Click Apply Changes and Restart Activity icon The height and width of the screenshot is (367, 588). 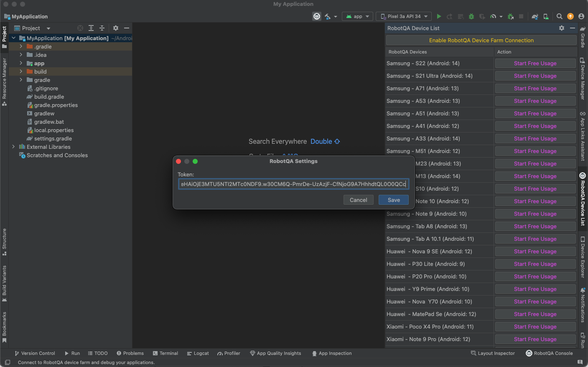[x=450, y=16]
